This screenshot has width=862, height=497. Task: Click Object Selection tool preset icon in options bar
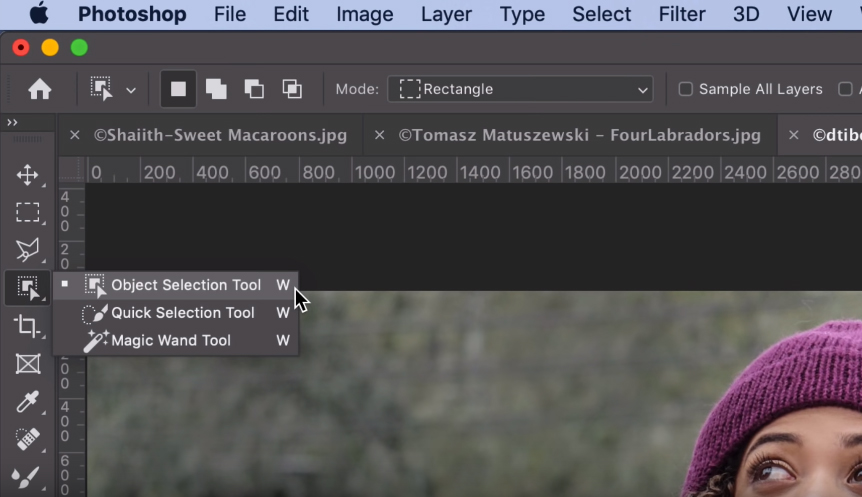click(102, 89)
